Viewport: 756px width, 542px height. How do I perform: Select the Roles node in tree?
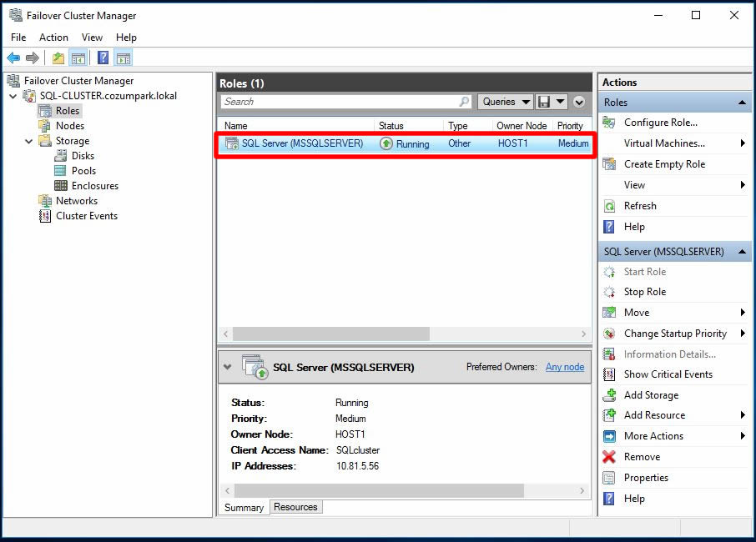[x=67, y=111]
